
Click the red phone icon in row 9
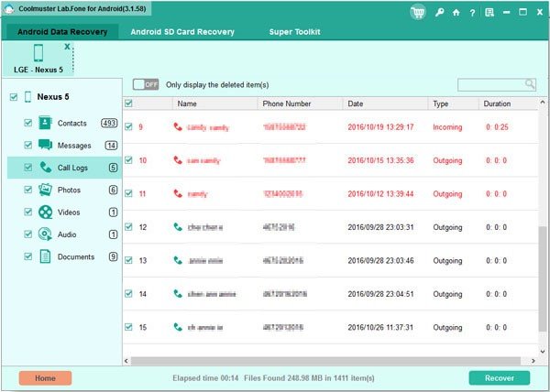click(x=178, y=126)
